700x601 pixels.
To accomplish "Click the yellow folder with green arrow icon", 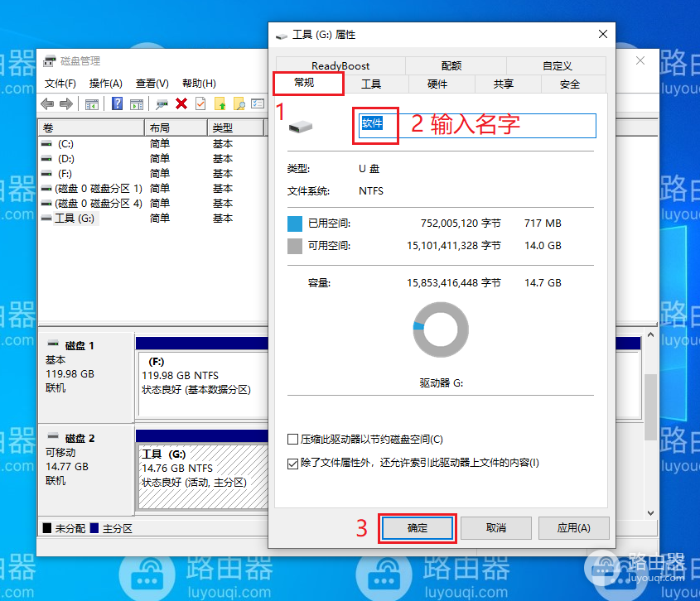I will [x=220, y=103].
